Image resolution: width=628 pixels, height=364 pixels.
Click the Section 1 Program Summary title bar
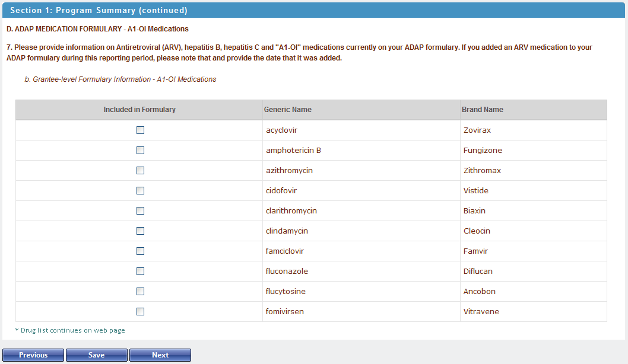click(x=99, y=11)
